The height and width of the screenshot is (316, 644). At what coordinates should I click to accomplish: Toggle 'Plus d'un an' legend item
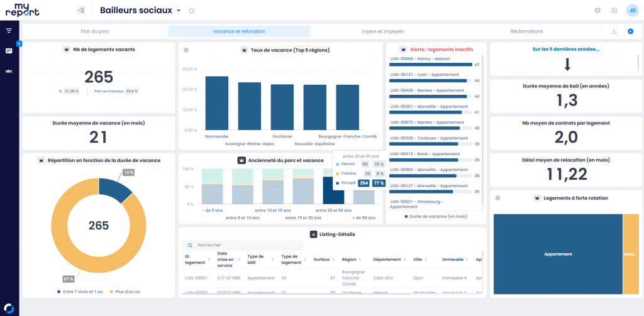128,291
